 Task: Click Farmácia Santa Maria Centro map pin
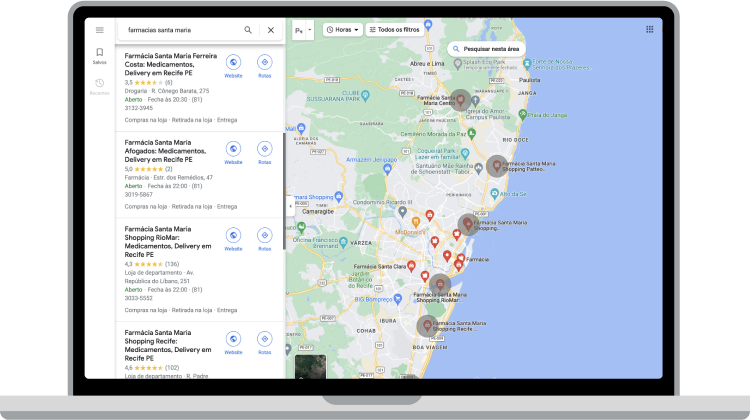[x=446, y=101]
